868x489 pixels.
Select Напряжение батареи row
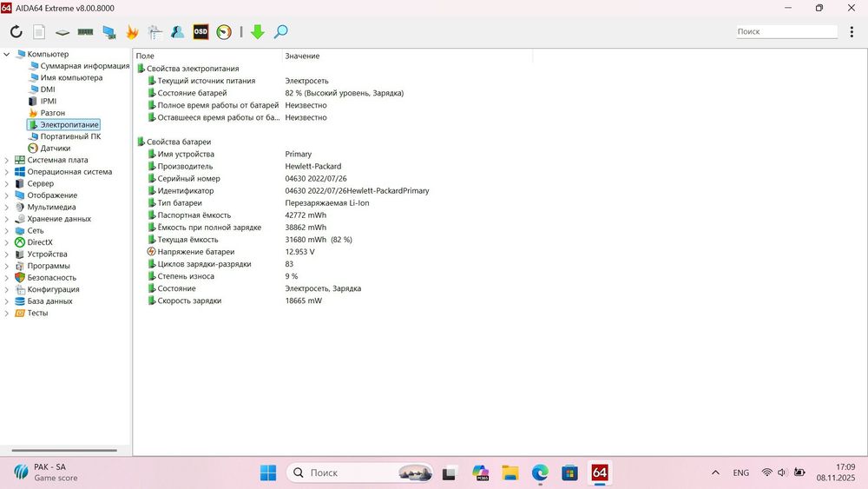click(196, 252)
